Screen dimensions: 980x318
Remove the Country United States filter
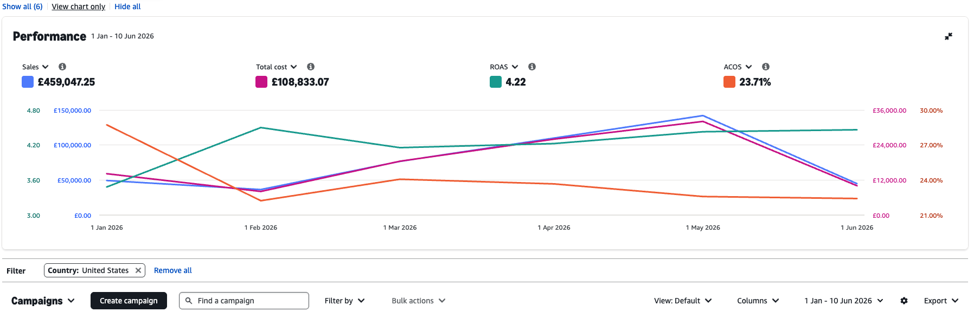(138, 270)
